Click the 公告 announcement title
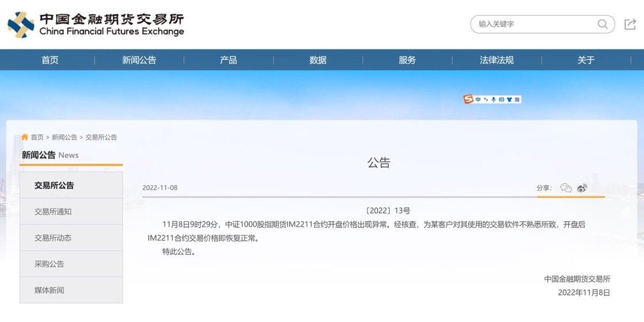644x322 pixels. (x=379, y=163)
